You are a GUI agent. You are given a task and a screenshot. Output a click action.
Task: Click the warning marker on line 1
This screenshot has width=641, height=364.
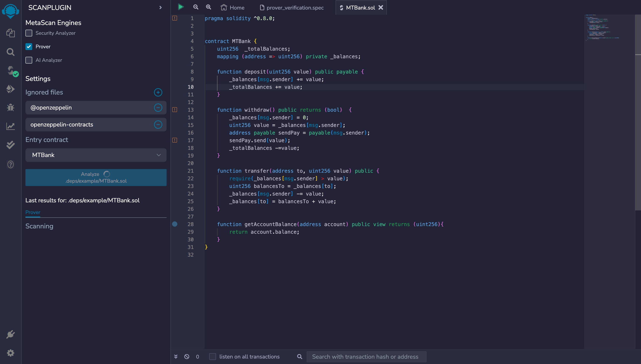[175, 18]
